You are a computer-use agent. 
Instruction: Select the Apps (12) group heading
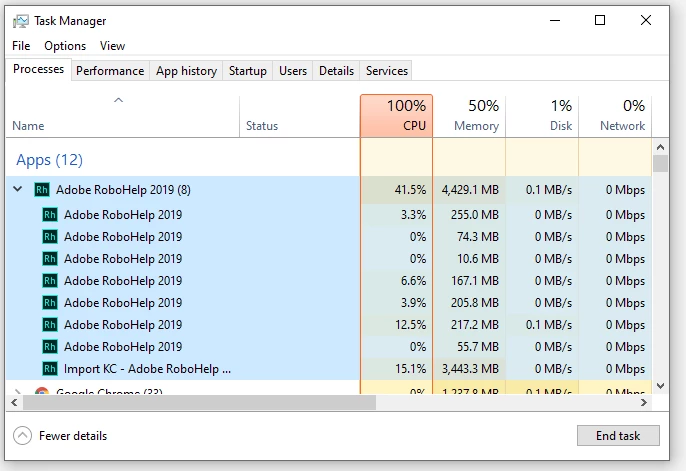pyautogui.click(x=49, y=160)
